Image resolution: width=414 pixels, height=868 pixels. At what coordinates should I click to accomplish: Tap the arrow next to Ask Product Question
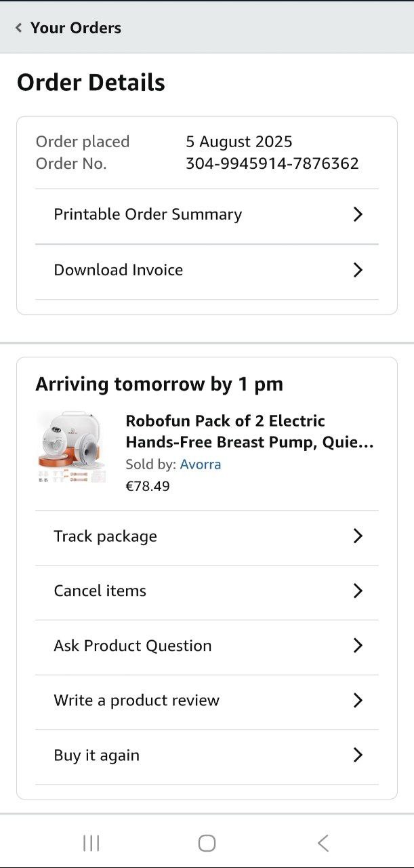pos(358,646)
